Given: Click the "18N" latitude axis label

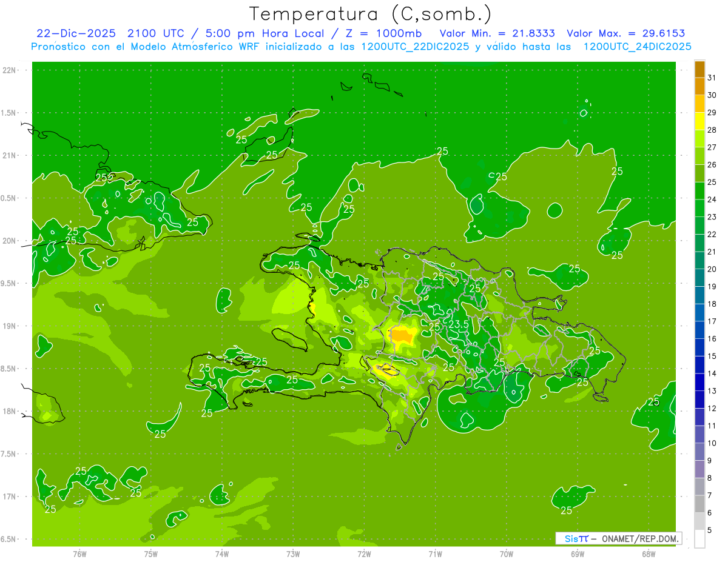Looking at the screenshot, I should coord(9,411).
